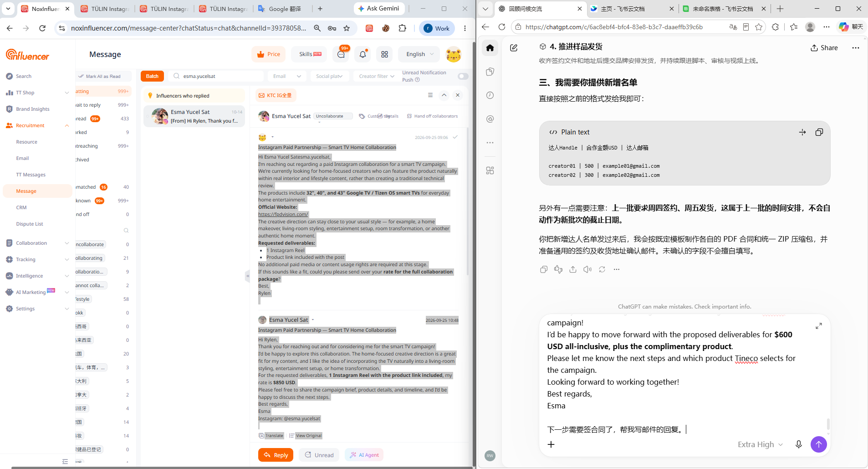The height and width of the screenshot is (469, 868).
Task: Open the Email filter dropdown
Action: (x=287, y=76)
